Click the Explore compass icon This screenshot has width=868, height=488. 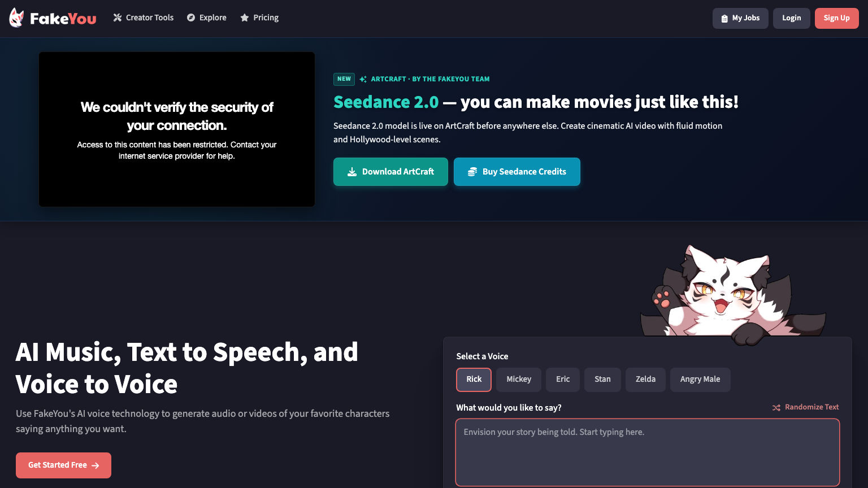coord(191,18)
